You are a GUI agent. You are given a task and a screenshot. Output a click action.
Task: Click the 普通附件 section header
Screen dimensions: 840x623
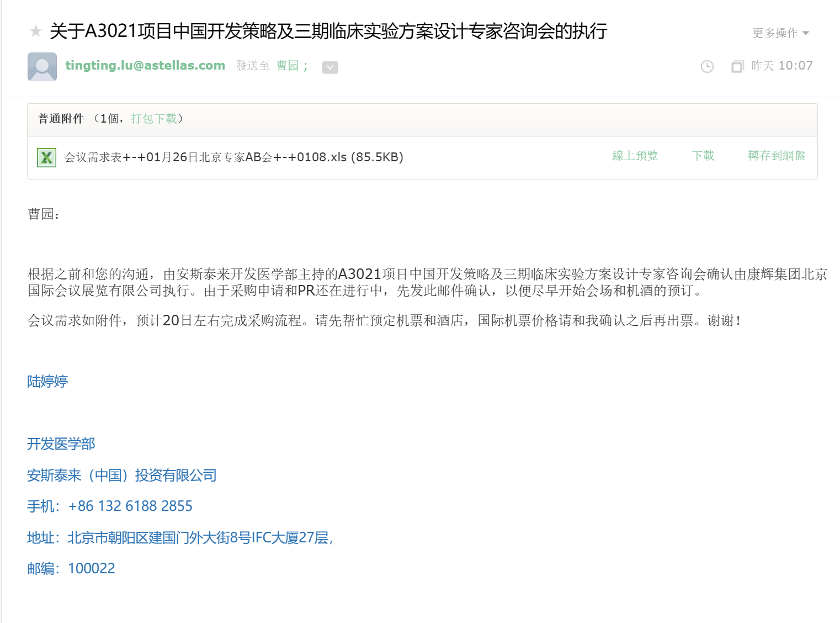coord(61,119)
